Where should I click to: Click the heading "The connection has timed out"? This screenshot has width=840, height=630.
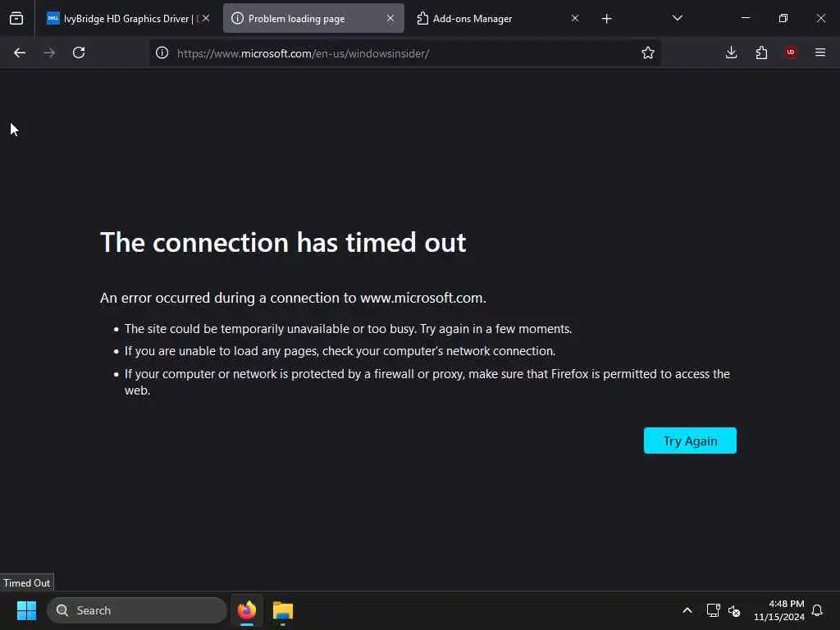(x=283, y=242)
